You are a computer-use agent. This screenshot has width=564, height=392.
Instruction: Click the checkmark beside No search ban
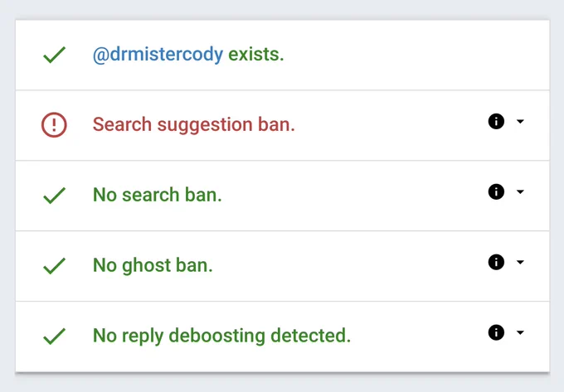(54, 196)
